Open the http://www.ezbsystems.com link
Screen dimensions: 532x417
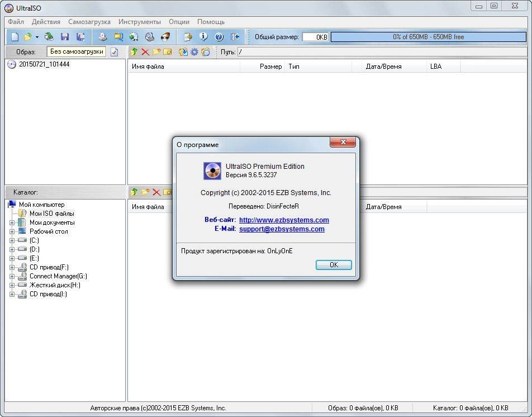click(284, 220)
